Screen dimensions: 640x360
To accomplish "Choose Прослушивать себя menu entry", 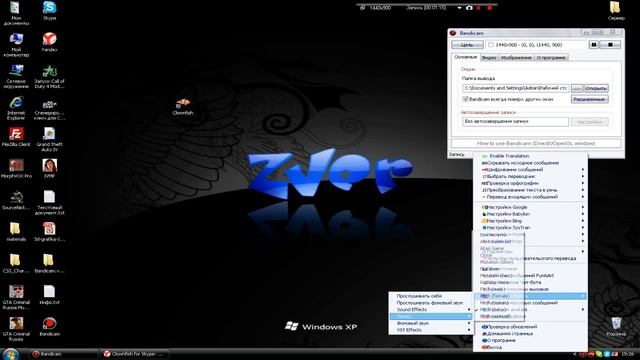I will [431, 296].
